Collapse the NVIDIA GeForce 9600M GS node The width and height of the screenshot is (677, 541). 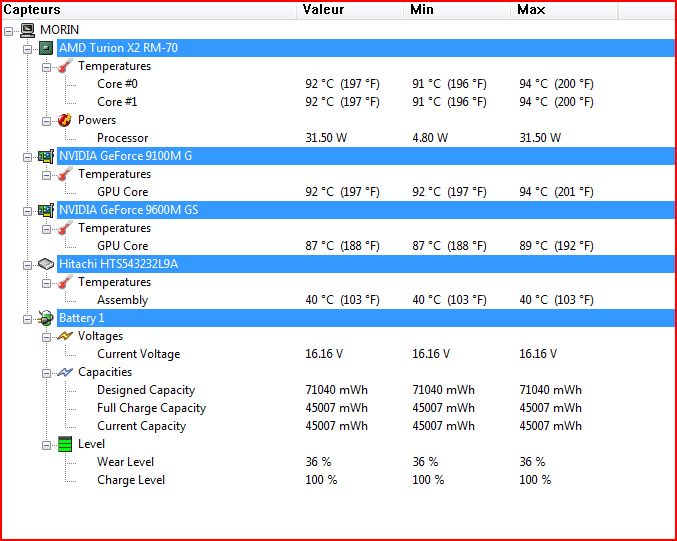coord(27,211)
